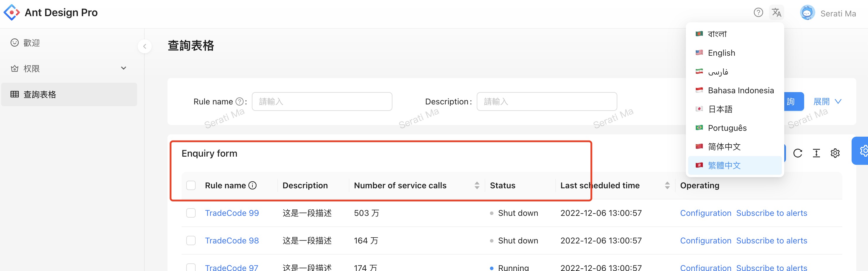Check the TradeCode 99 row checkbox
This screenshot has height=271, width=868.
[191, 213]
